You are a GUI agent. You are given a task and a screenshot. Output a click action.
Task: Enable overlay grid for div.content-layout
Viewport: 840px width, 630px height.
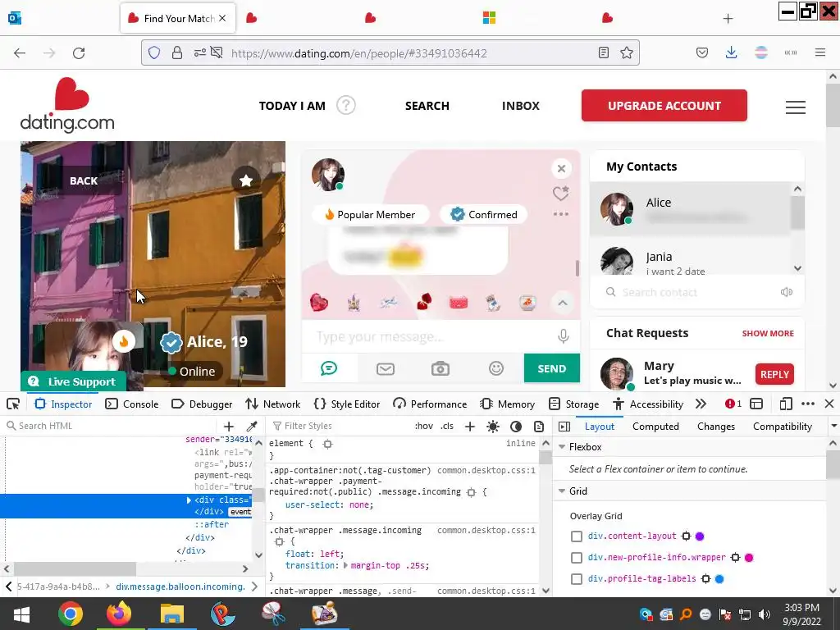pos(577,536)
